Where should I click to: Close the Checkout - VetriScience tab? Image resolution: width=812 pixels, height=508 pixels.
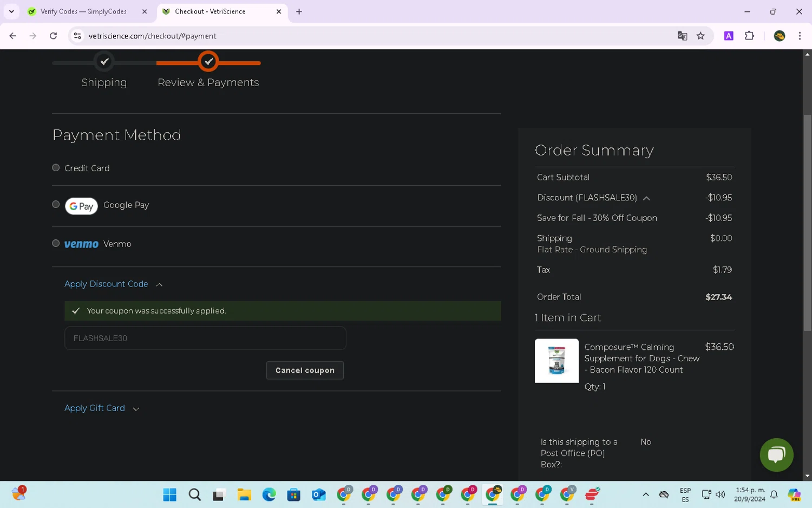point(279,11)
